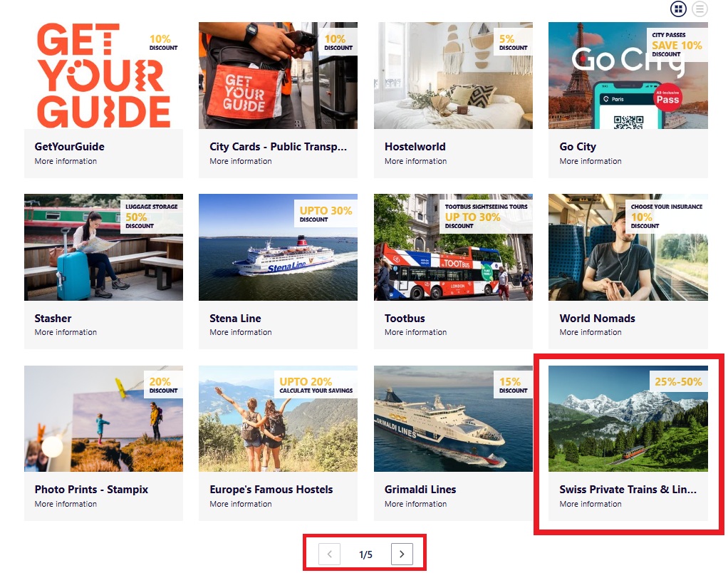Click the GetYourGuide logo image

103,76
